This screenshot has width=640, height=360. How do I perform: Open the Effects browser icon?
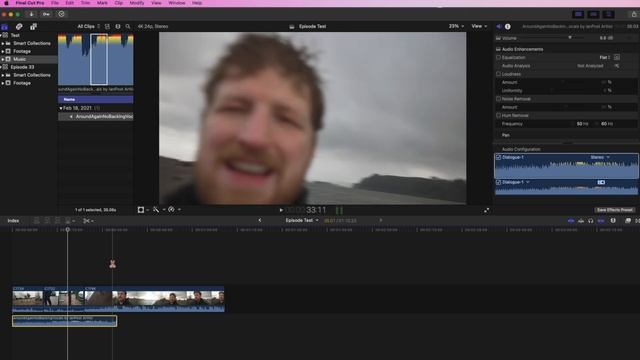tap(628, 221)
